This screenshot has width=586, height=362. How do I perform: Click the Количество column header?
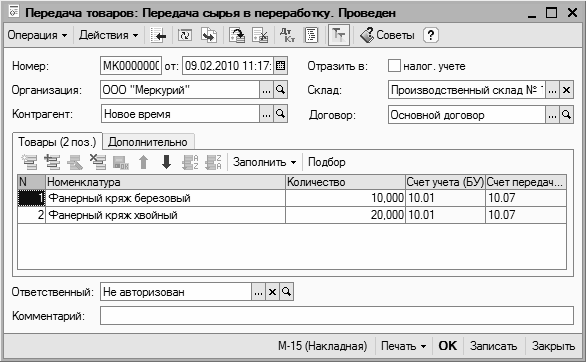pyautogui.click(x=345, y=182)
